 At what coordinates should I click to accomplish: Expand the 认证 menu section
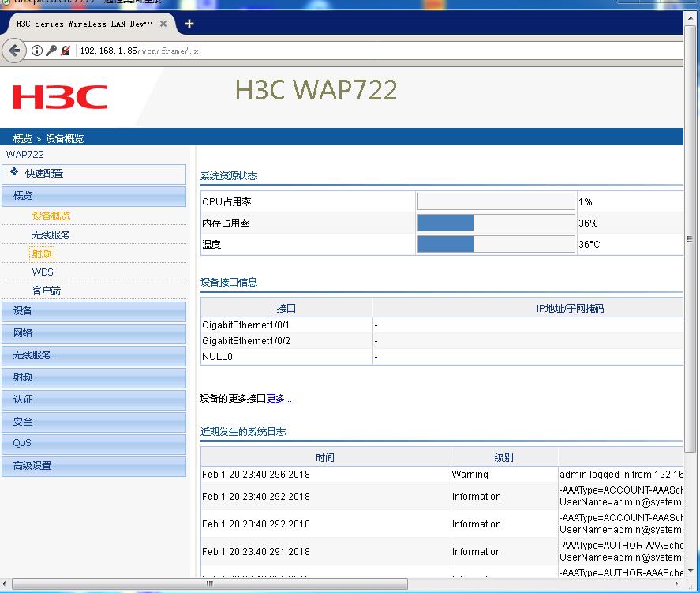[x=94, y=400]
